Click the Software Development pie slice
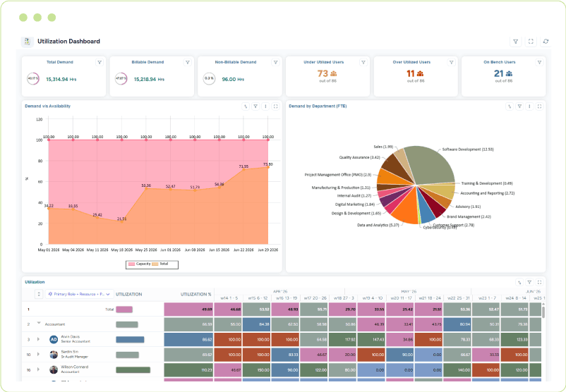566x392 pixels. (430, 164)
